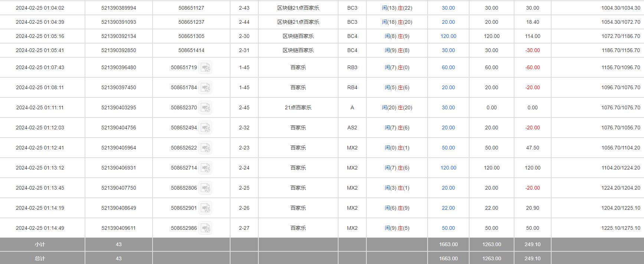Viewport: 644px width, 264px height.
Task: Click the blue 22.00 bet amount
Action: click(448, 208)
